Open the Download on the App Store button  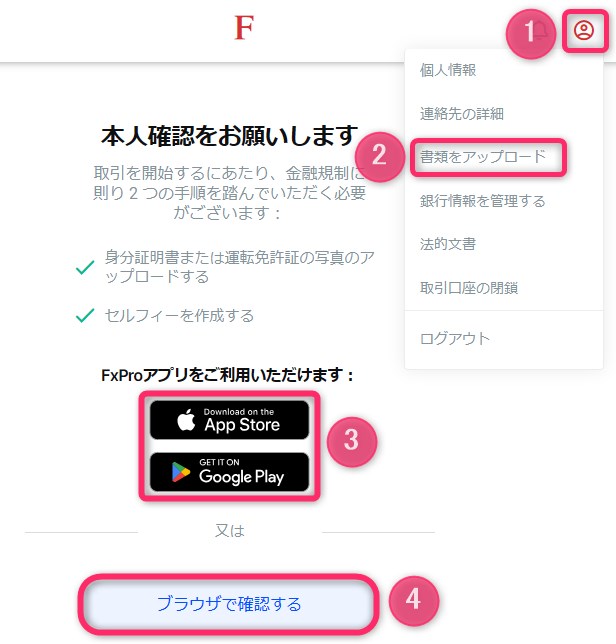229,420
